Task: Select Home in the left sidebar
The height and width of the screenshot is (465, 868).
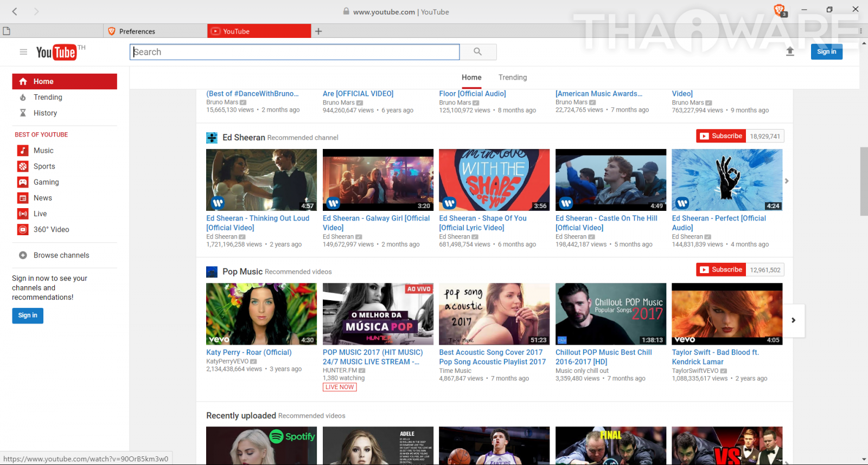Action: (x=65, y=81)
